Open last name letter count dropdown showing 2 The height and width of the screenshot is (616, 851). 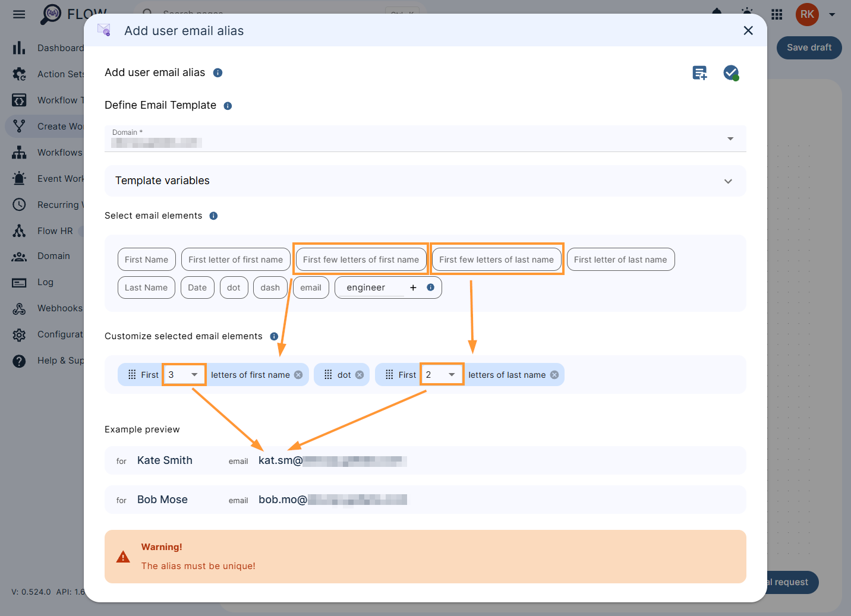pyautogui.click(x=442, y=375)
